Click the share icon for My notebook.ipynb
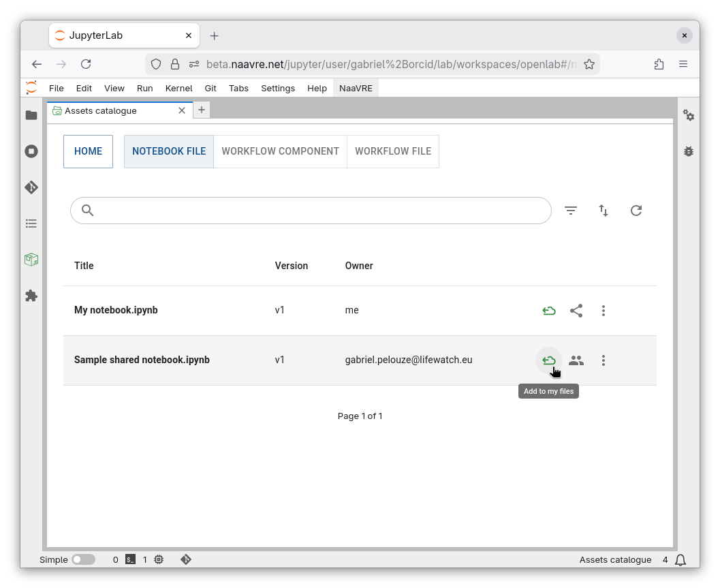The width and height of the screenshot is (720, 588). [x=576, y=311]
